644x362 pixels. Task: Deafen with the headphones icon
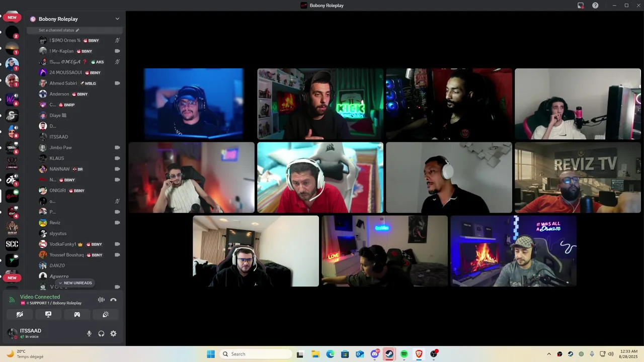click(101, 333)
